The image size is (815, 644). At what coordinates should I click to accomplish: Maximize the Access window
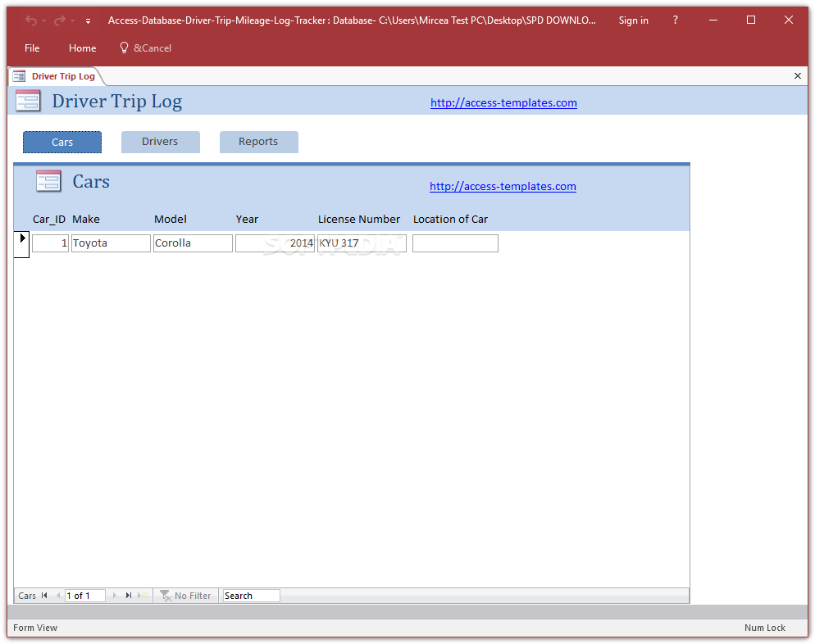[x=750, y=20]
